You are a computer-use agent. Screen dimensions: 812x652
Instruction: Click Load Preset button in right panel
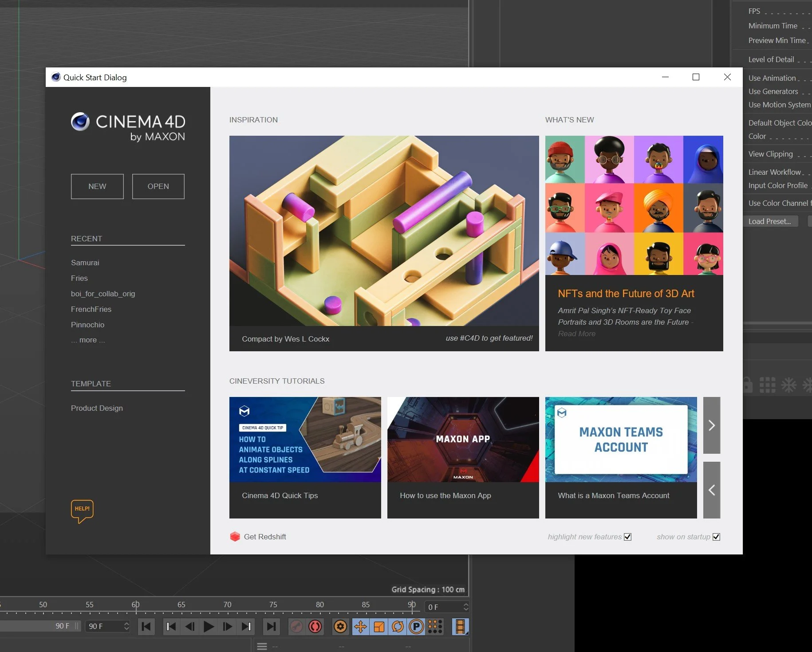click(x=770, y=221)
